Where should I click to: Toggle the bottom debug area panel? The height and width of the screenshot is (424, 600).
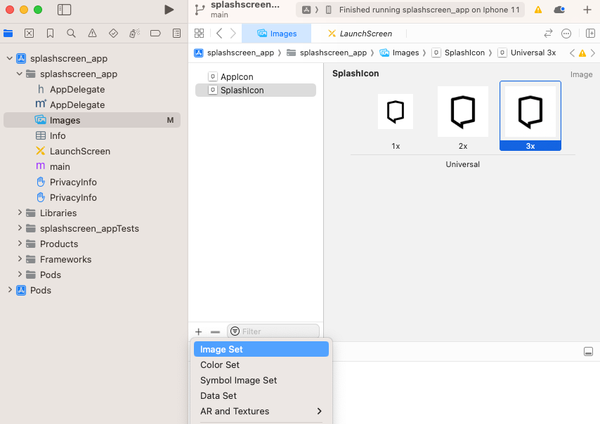pyautogui.click(x=588, y=351)
